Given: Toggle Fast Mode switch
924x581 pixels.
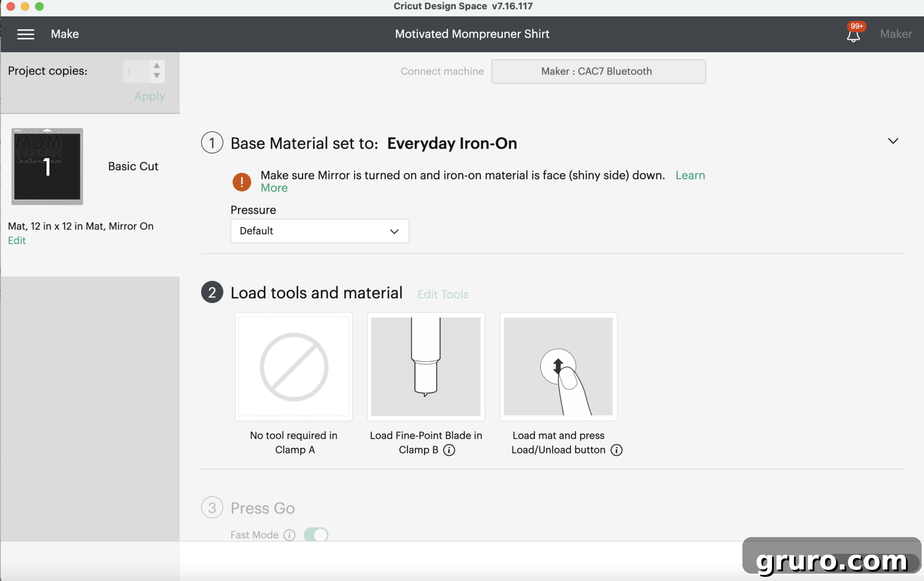Looking at the screenshot, I should 316,535.
